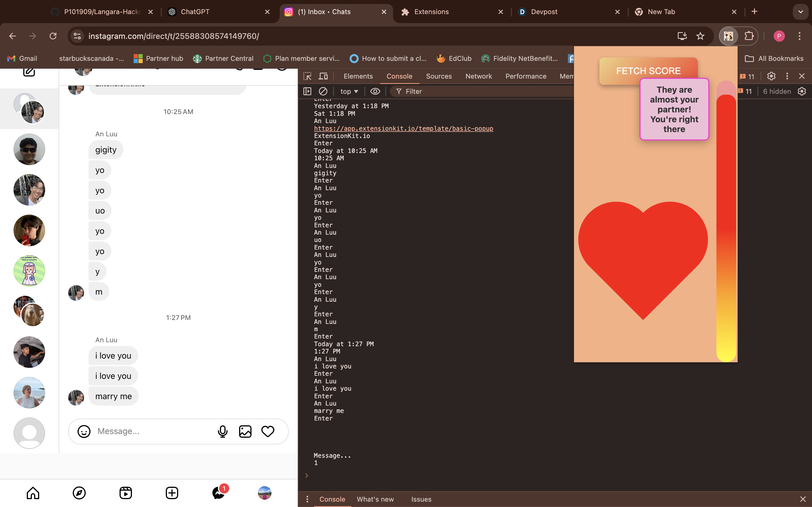Open the extensionkit.io basic-popup link
The height and width of the screenshot is (507, 812).
pos(403,128)
